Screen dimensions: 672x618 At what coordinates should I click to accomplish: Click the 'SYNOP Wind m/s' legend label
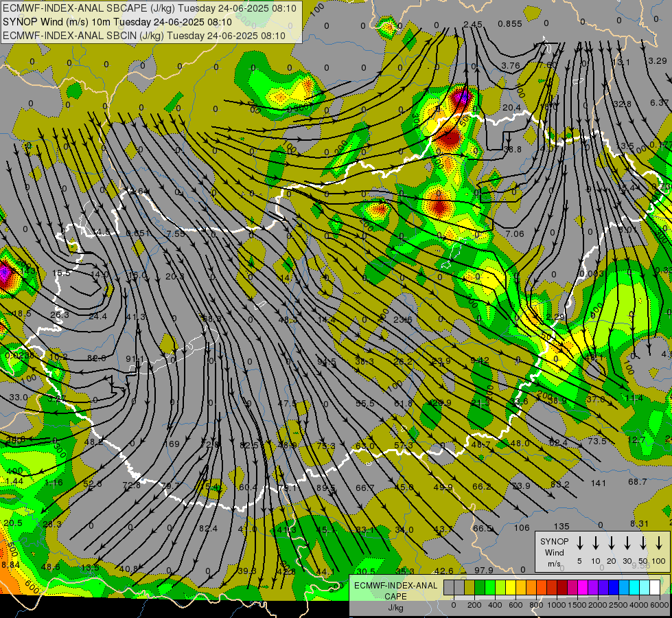pos(554,552)
